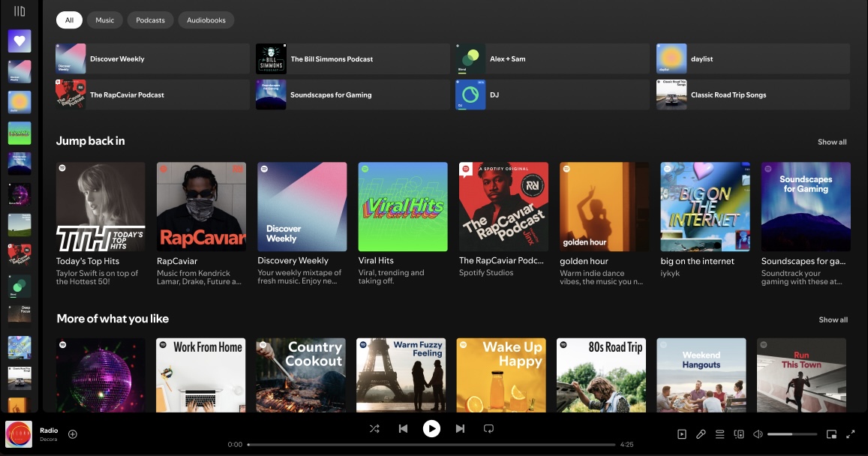Open Deep Focus thumbnail in sidebar
Viewport: 868px width, 456px height.
tap(20, 313)
